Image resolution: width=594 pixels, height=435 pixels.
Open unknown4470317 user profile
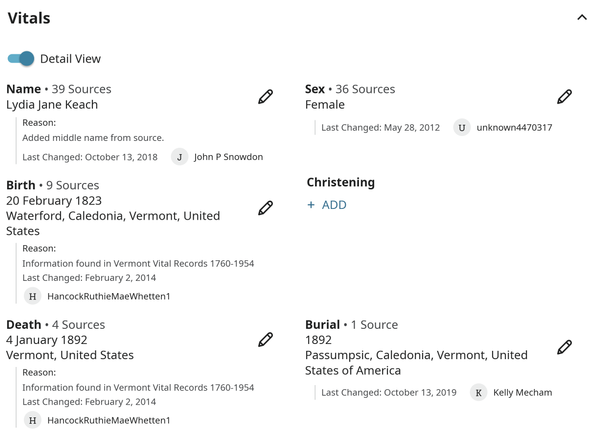514,128
